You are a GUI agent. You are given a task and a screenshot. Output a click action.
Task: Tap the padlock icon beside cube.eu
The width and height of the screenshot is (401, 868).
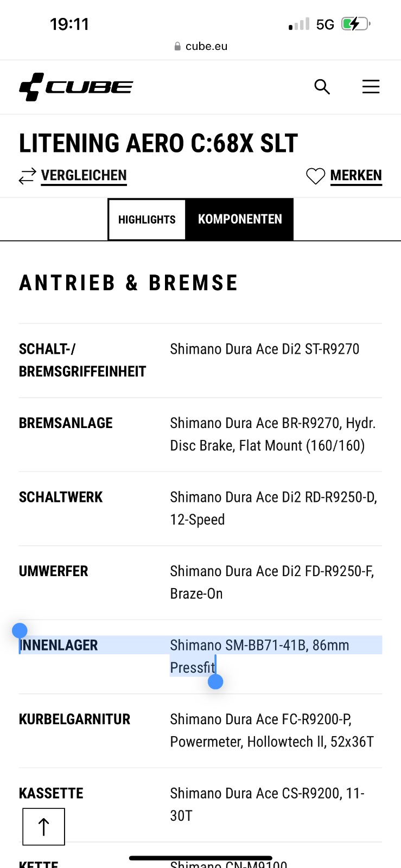coord(177,47)
